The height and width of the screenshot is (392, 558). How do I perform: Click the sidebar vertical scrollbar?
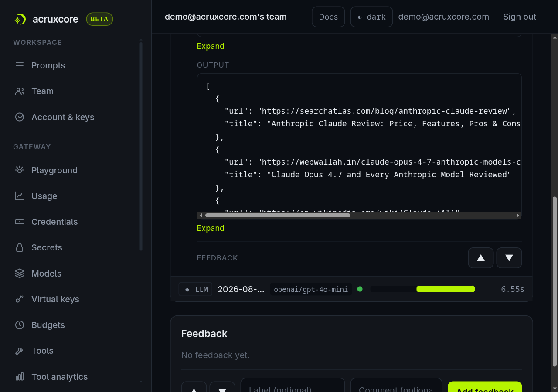click(141, 146)
